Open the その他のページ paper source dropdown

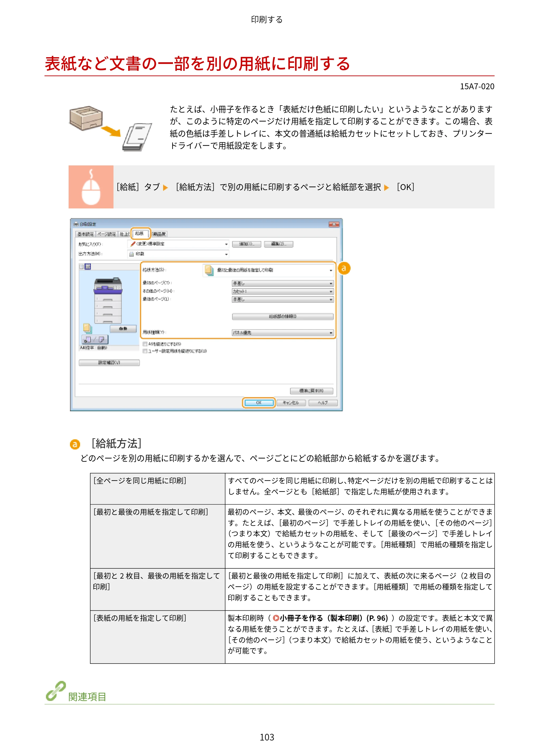[283, 291]
